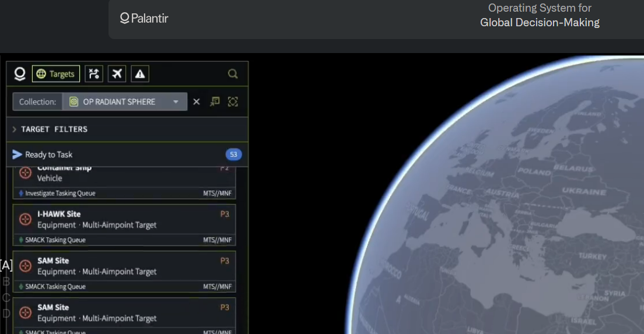Click the Vehicle target crosshair icon
The width and height of the screenshot is (644, 334).
[26, 173]
